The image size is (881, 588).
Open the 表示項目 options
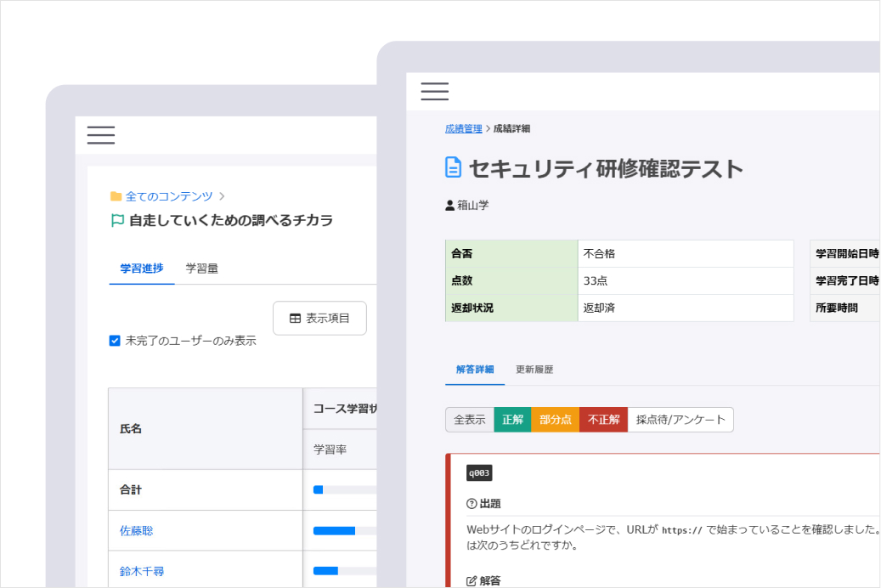pos(319,318)
